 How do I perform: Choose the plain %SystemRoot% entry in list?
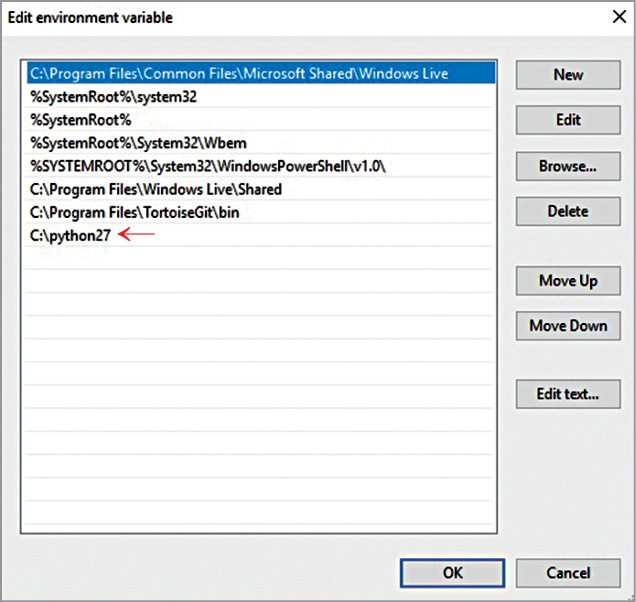(x=81, y=120)
